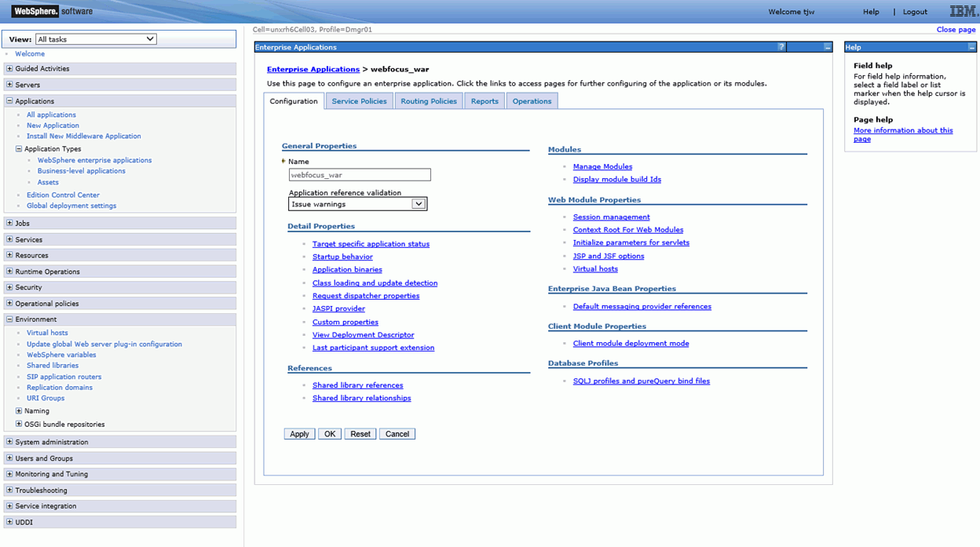Open Shared library references link

point(357,385)
